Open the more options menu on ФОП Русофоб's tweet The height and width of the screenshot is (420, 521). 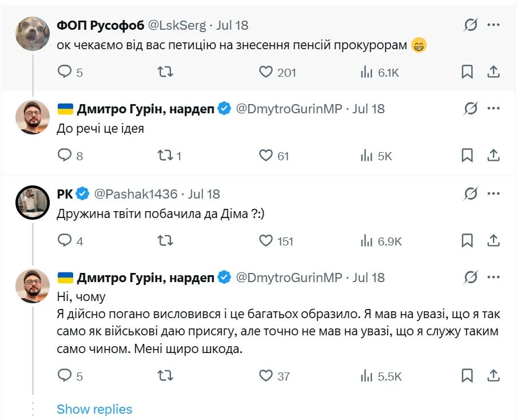coord(493,24)
